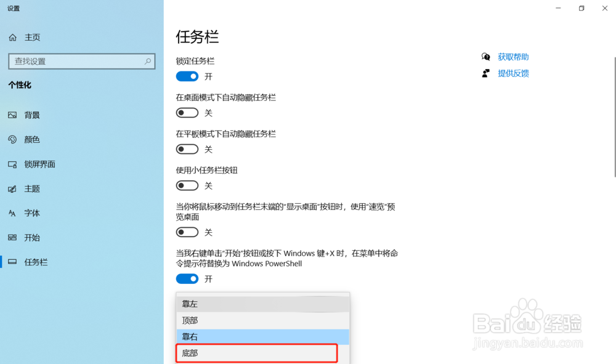Viewport: 616px width, 364px height.
Task: Click the vertical scrollbar on the right
Action: [614, 117]
